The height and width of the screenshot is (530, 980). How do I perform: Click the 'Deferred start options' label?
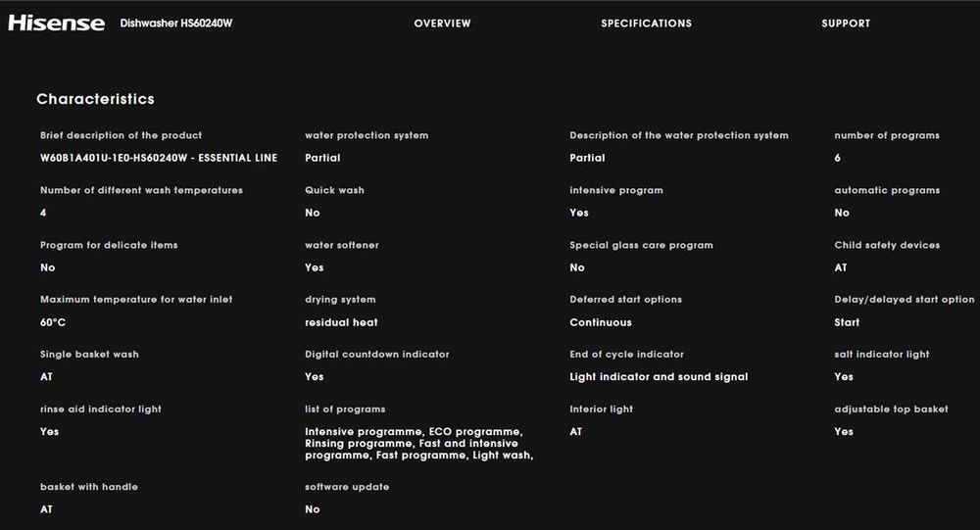625,300
